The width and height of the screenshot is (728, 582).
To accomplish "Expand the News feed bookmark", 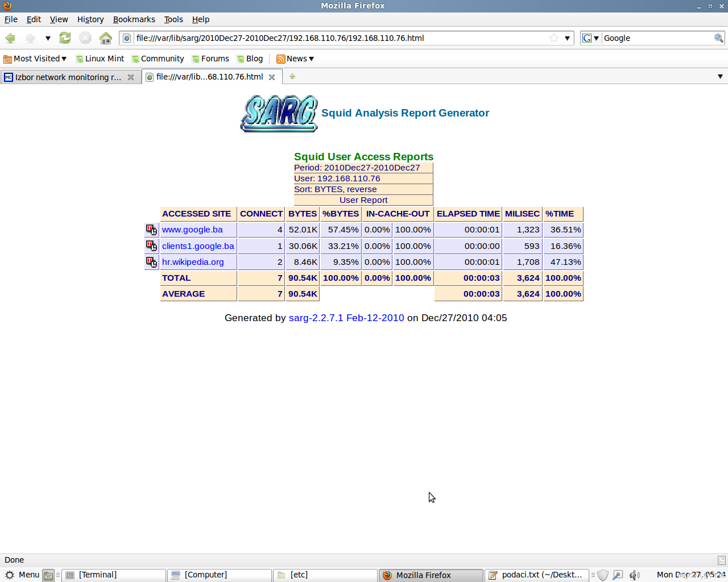I will (x=295, y=59).
